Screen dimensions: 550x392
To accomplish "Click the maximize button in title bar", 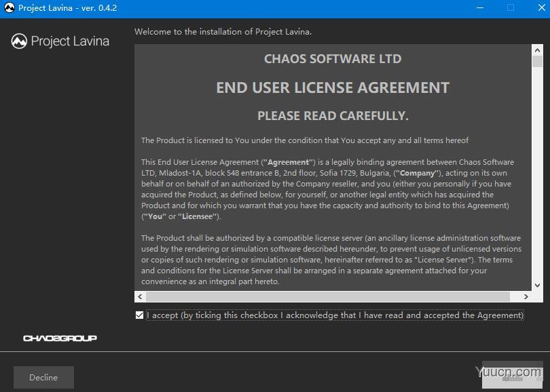I will tap(511, 7).
